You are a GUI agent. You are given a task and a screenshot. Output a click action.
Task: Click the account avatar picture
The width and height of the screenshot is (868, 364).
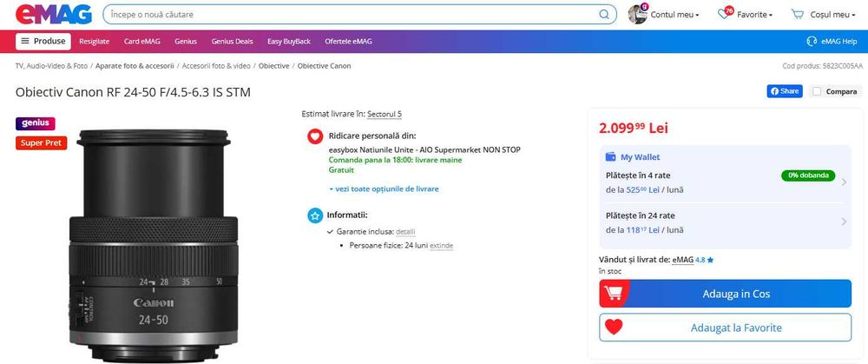point(637,15)
